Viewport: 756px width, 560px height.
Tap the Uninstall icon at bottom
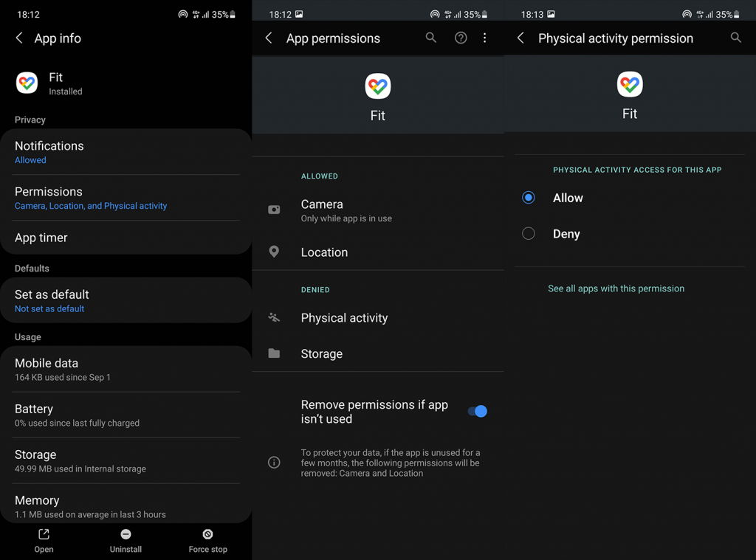point(126,534)
